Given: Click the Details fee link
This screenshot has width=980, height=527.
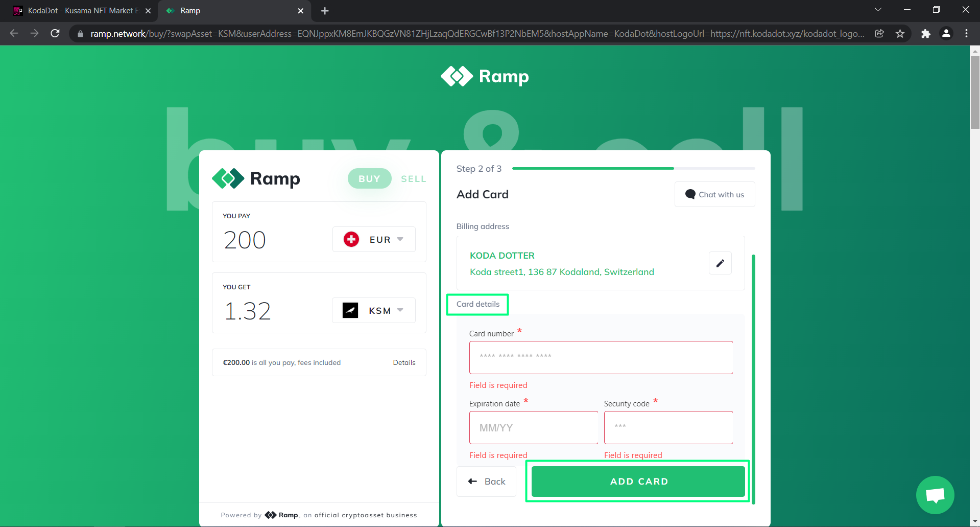Looking at the screenshot, I should [x=404, y=362].
